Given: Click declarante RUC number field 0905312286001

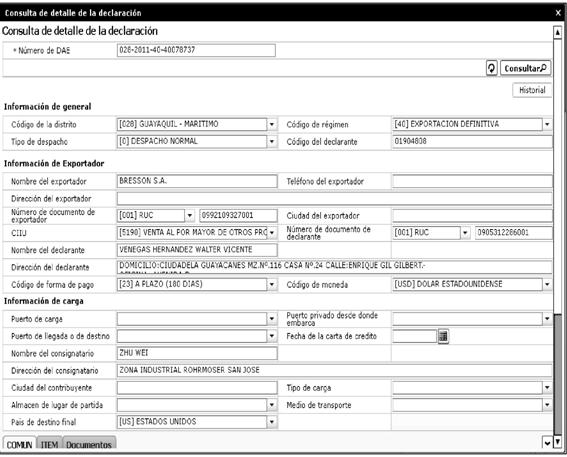Looking at the screenshot, I should click(x=514, y=233).
